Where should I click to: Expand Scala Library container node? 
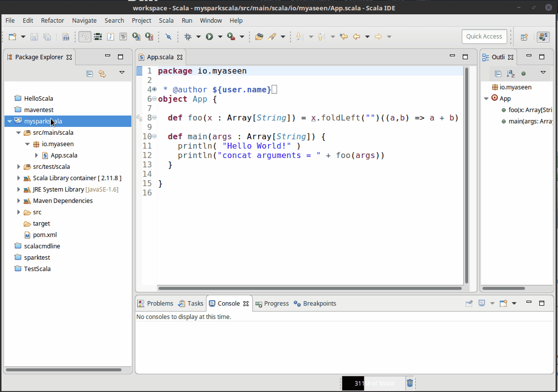pyautogui.click(x=18, y=178)
